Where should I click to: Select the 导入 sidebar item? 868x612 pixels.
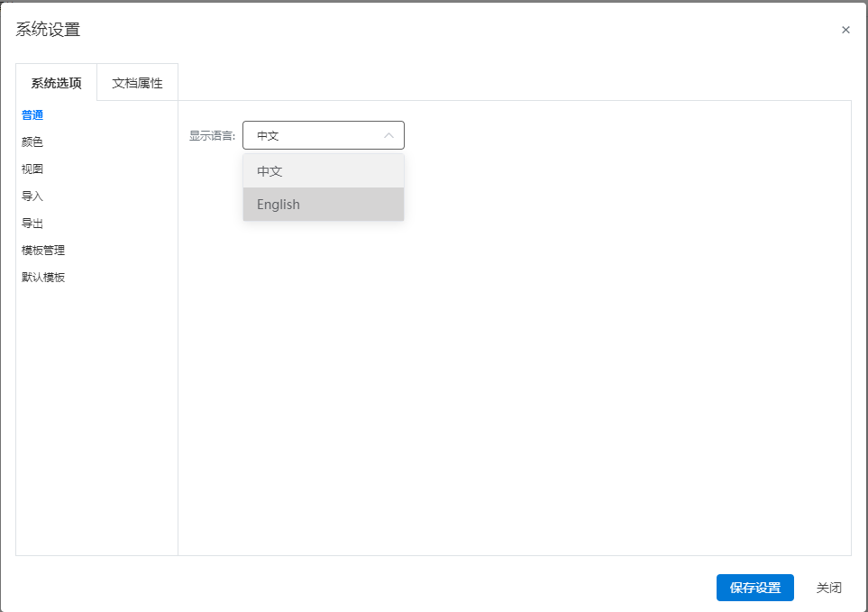32,196
